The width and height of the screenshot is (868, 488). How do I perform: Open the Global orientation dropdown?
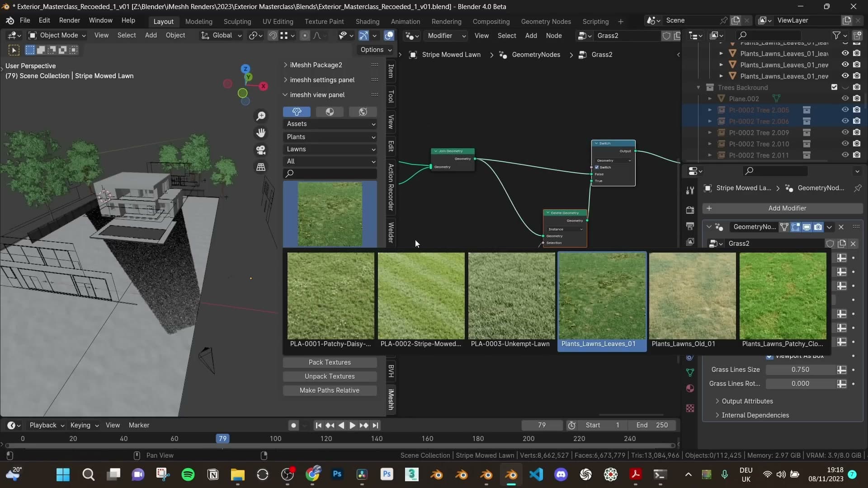click(x=222, y=35)
